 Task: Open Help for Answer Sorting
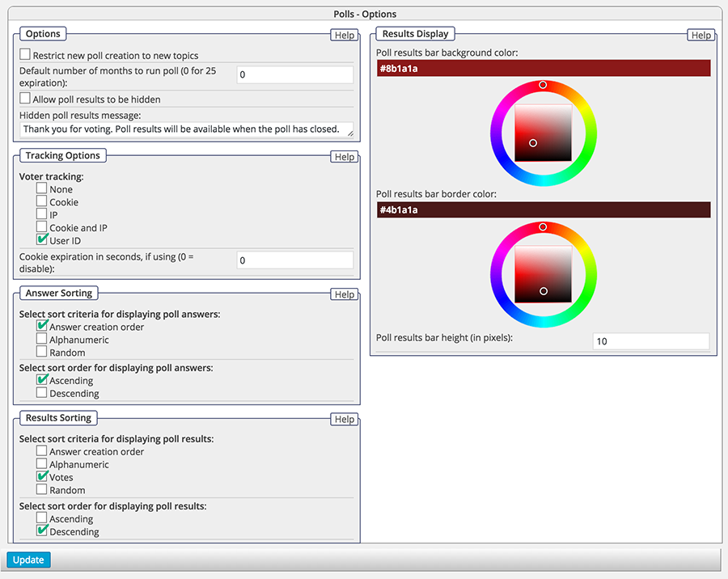[x=345, y=294]
